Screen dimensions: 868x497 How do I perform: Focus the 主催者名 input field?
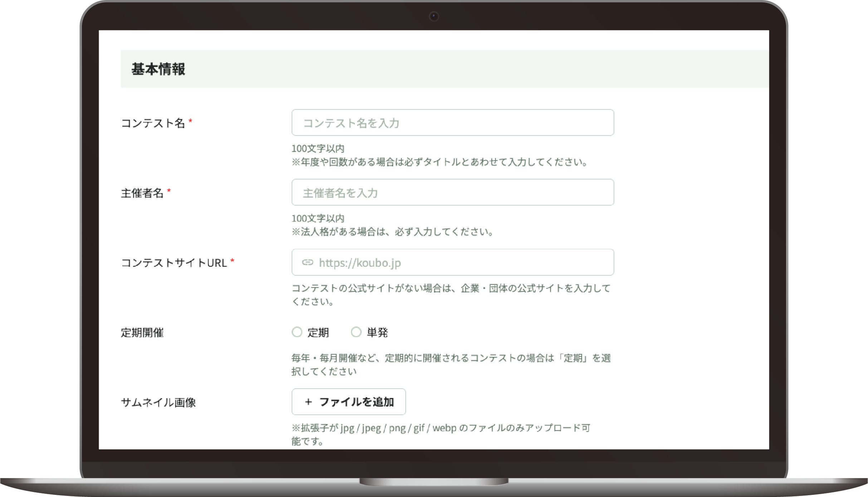point(453,192)
